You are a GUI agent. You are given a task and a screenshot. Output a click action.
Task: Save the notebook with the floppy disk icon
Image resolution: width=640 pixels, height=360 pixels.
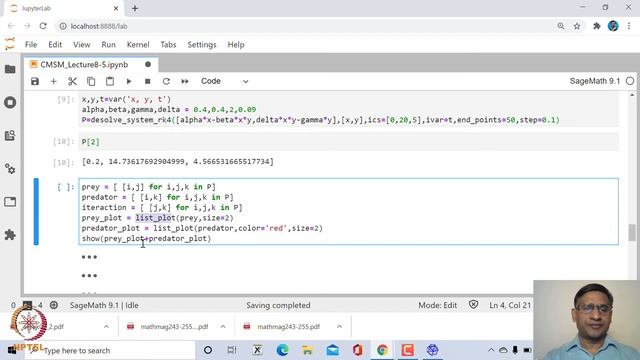(35, 81)
